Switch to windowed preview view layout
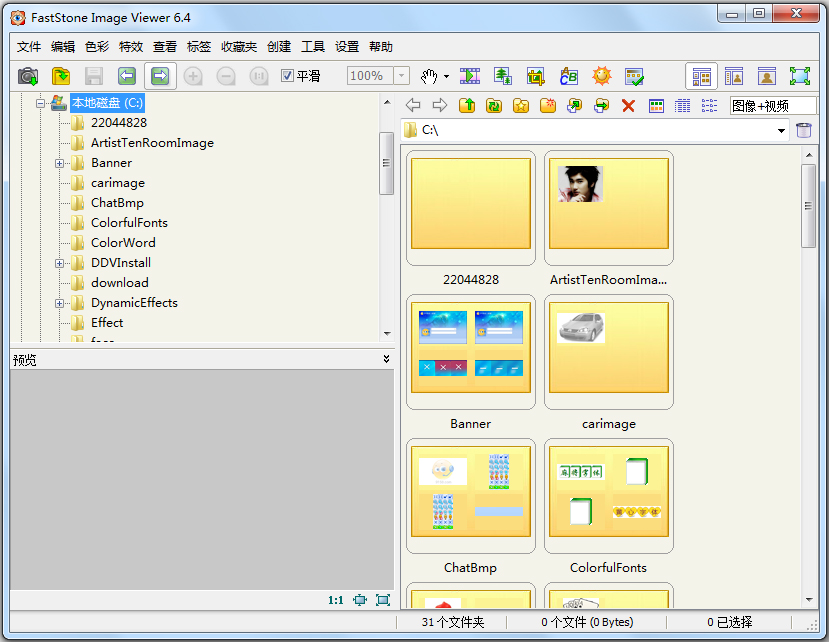This screenshot has width=829, height=642. [734, 76]
